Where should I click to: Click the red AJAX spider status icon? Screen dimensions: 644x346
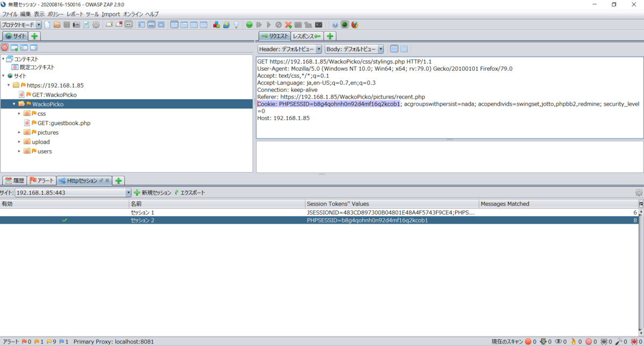pyautogui.click(x=634, y=342)
